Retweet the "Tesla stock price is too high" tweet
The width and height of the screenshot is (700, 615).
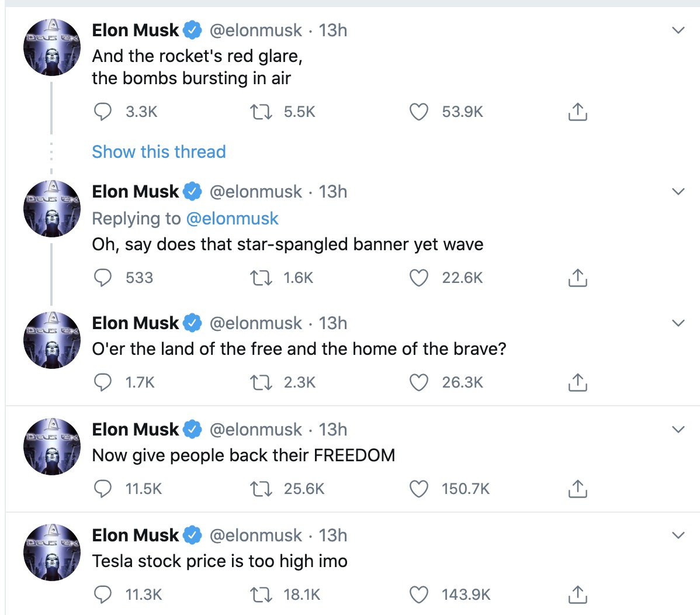[x=261, y=595]
